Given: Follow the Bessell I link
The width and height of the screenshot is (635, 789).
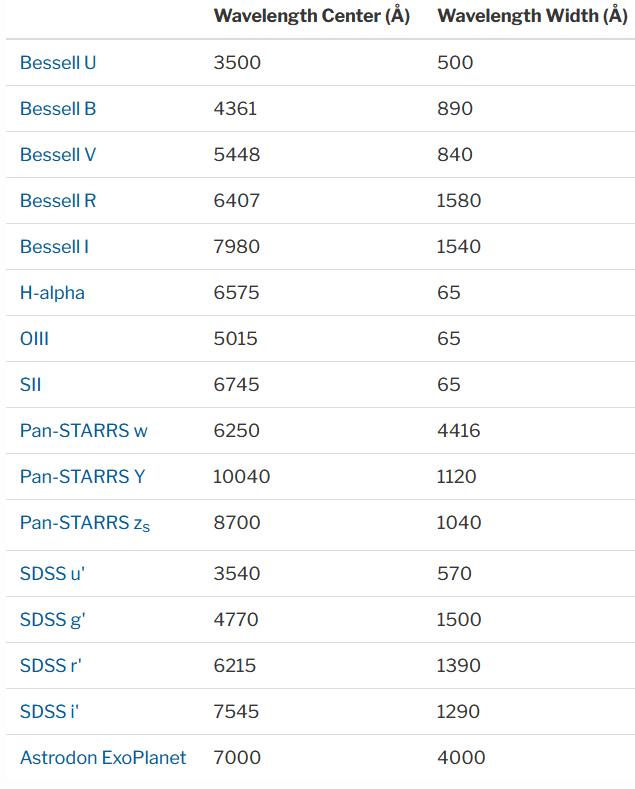Looking at the screenshot, I should click(x=54, y=247).
